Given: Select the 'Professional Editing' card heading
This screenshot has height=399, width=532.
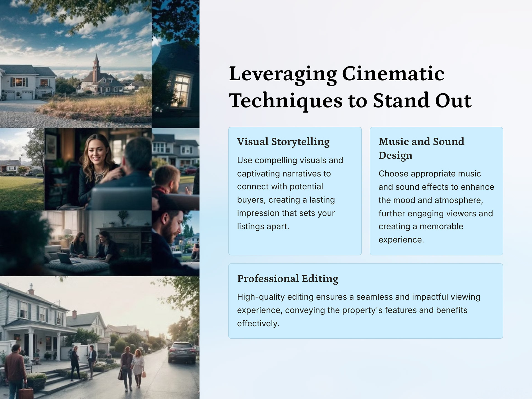Looking at the screenshot, I should (288, 278).
